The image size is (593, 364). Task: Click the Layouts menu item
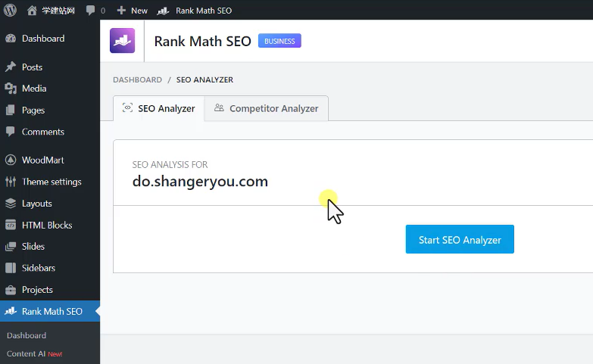[x=36, y=204]
